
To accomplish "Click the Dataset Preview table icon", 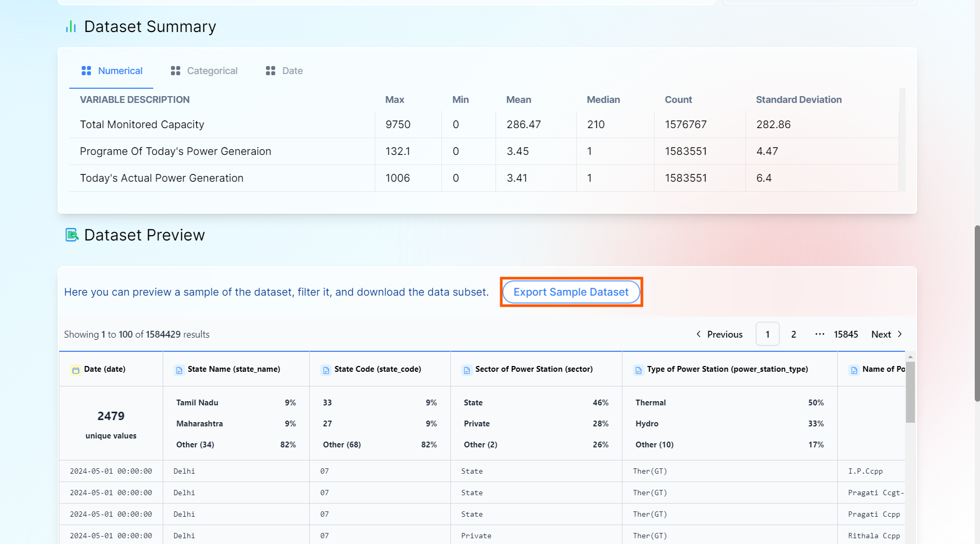I will click(71, 235).
